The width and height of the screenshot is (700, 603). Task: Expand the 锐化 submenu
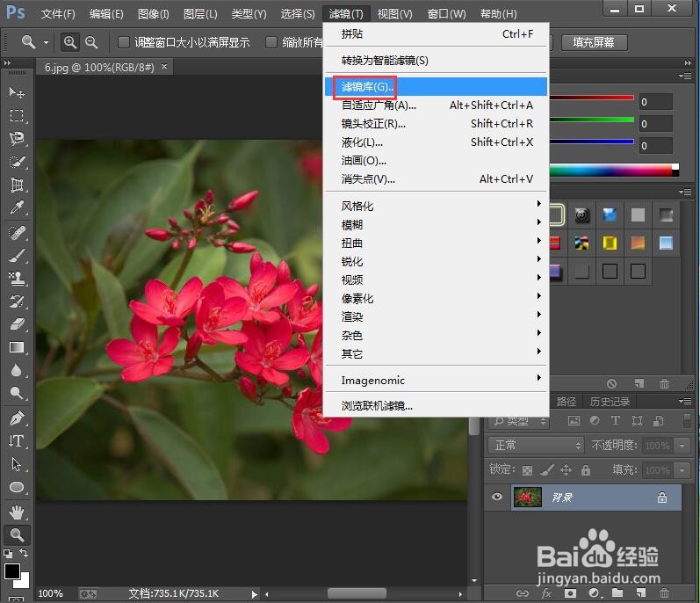(x=437, y=261)
